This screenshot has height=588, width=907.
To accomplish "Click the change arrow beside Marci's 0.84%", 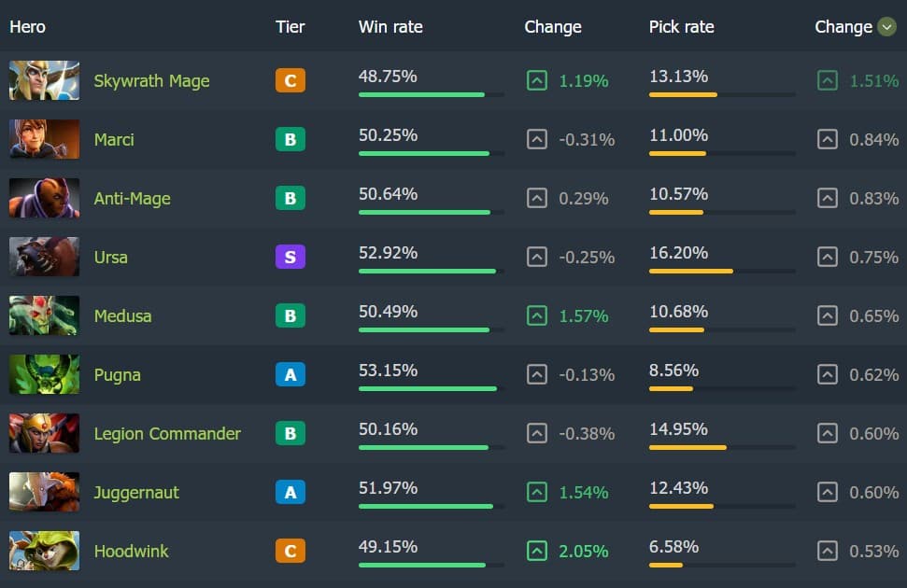I will pos(827,139).
